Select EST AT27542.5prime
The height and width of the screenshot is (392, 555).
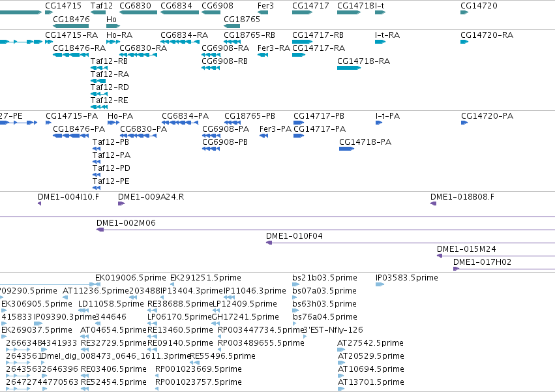pyautogui.click(x=370, y=343)
